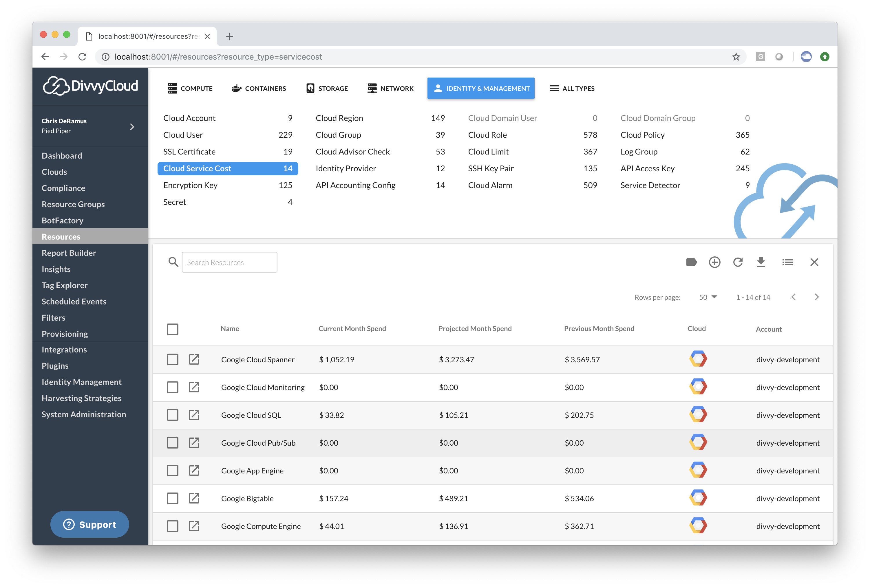Select the Cloud Role resource type
Viewport: 870px width, 588px height.
pyautogui.click(x=532, y=135)
